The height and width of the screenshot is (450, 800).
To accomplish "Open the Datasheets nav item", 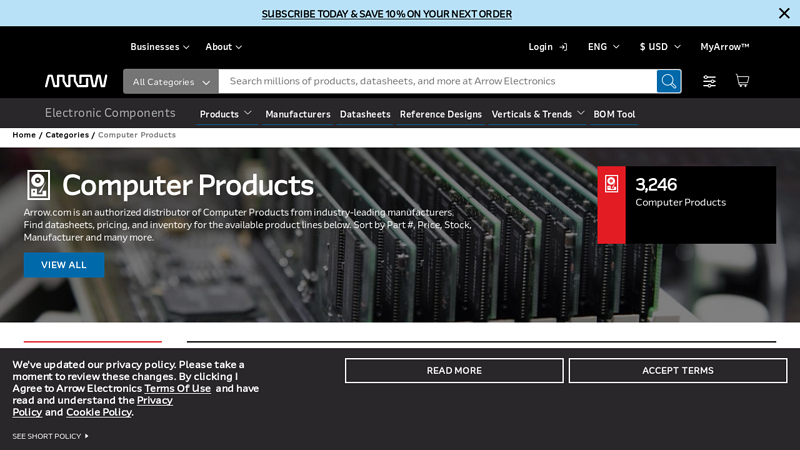I will coord(365,114).
